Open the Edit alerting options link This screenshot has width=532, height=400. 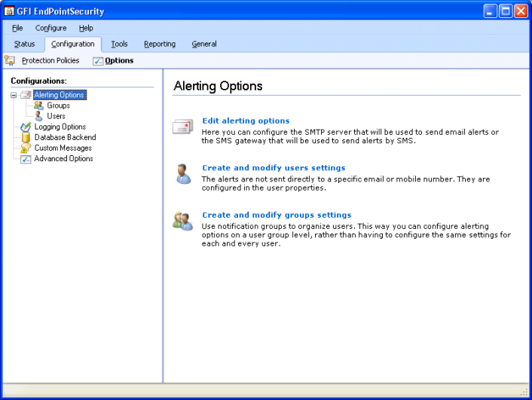(246, 121)
